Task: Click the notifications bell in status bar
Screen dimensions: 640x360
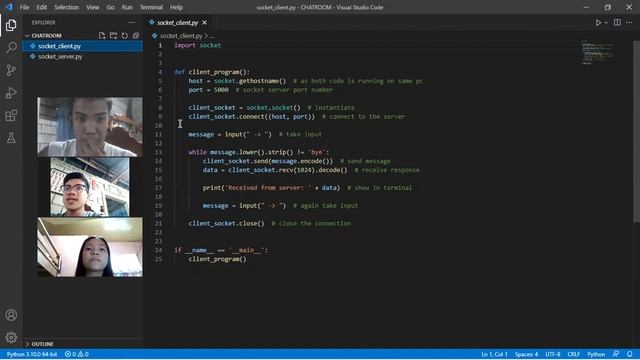Action: [629, 354]
